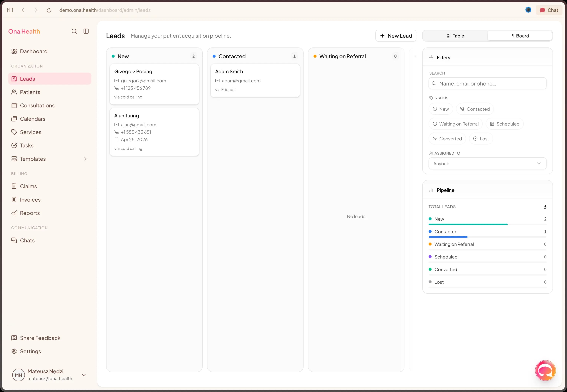Collapse sidebar using panel icon beside search
567x392 pixels.
[x=86, y=31]
